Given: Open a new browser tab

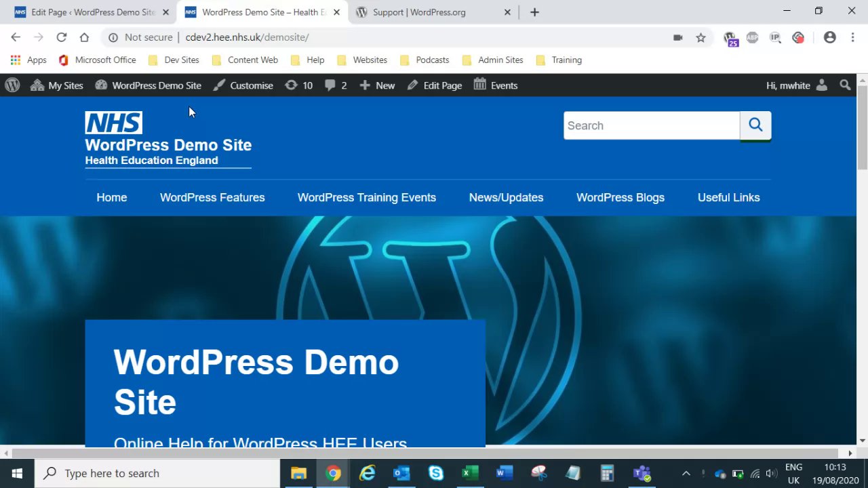Looking at the screenshot, I should [x=534, y=12].
